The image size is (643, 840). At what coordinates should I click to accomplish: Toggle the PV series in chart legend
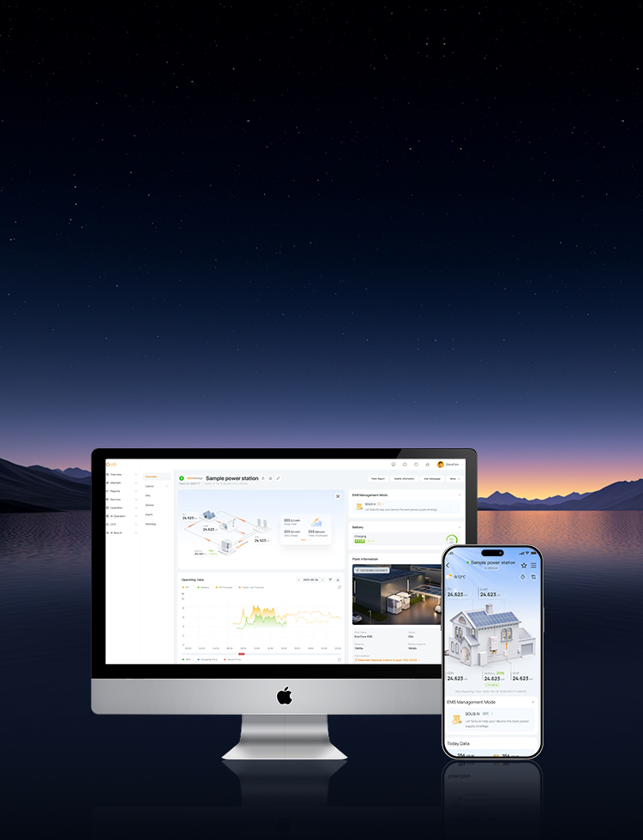pos(185,587)
